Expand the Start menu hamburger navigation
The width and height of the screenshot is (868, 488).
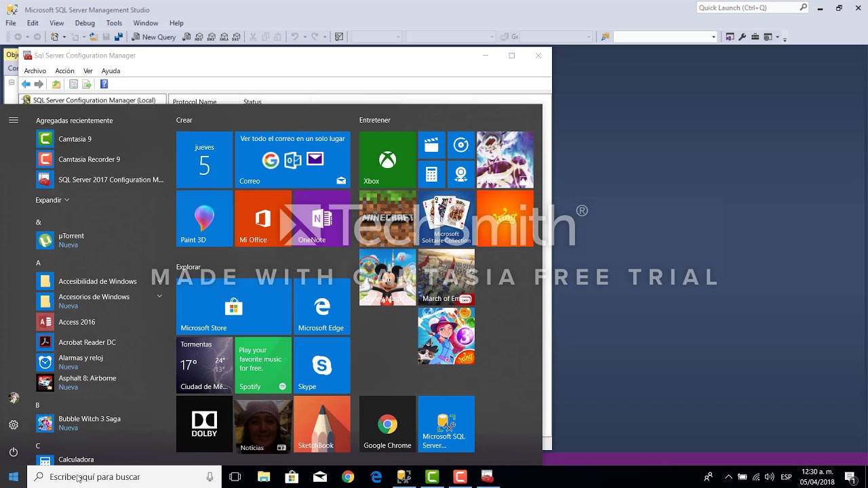point(14,120)
